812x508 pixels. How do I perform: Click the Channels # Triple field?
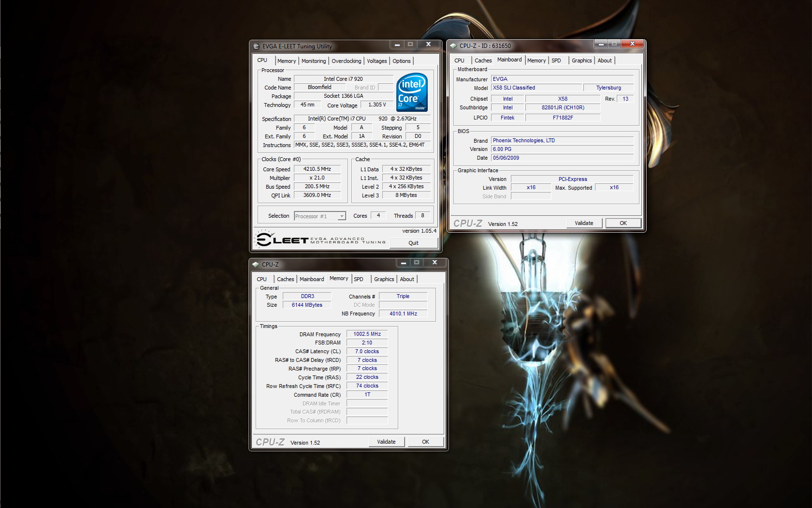click(403, 297)
